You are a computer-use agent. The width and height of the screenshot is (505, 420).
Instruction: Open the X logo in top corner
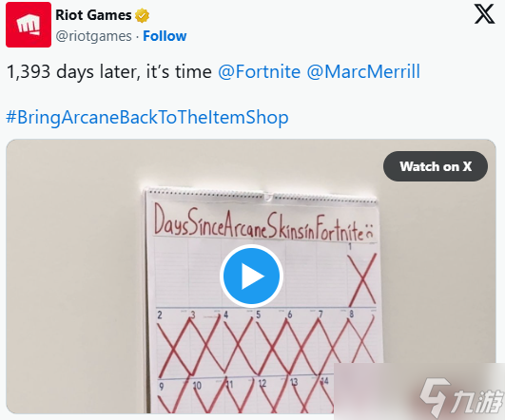pos(484,14)
